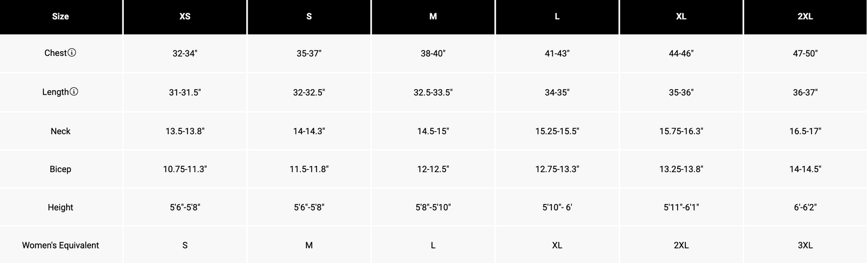Click the Women's Equivalent row label
This screenshot has height=263, width=868.
point(61,246)
